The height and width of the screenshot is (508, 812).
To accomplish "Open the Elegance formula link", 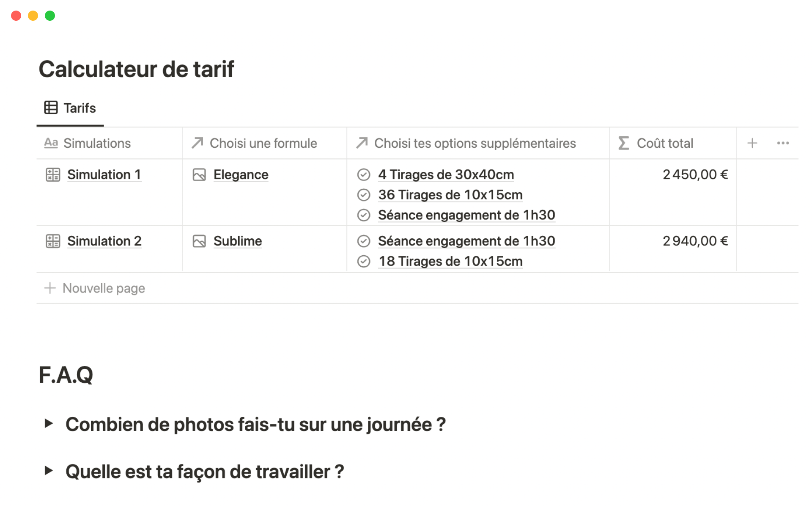I will click(241, 174).
